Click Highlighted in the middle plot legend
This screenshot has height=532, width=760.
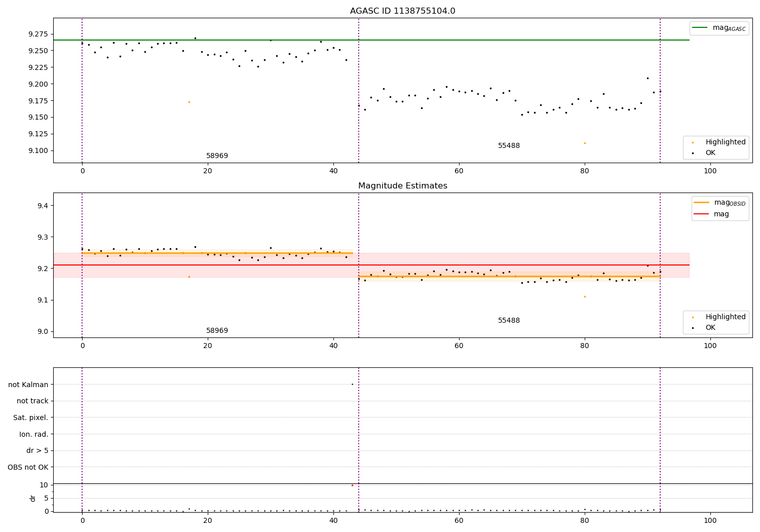click(726, 317)
